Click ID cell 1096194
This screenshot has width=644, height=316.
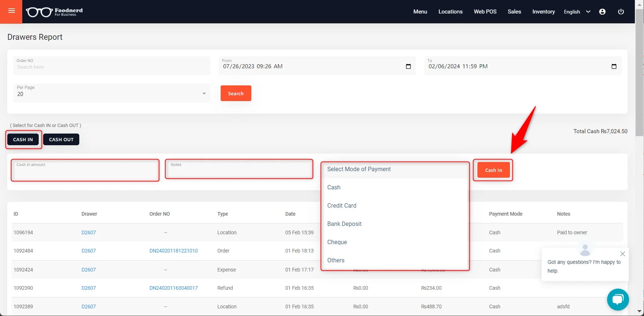tap(23, 232)
